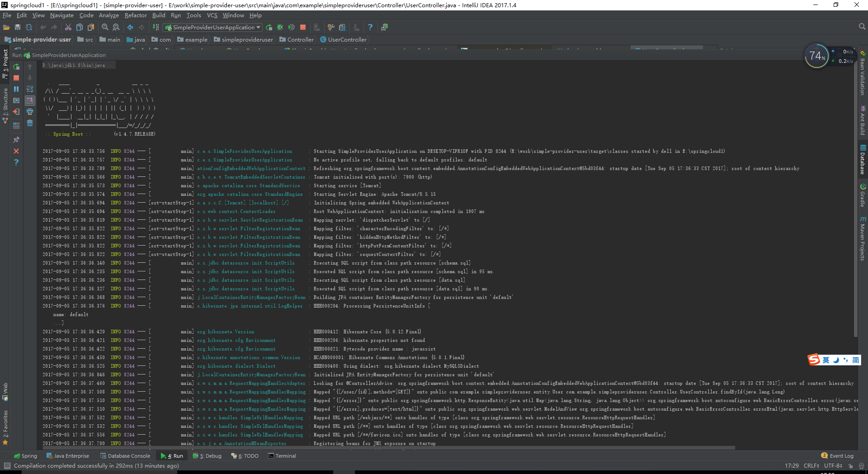Switch to the Terminal tool window
This screenshot has height=474, width=868.
pos(282,456)
